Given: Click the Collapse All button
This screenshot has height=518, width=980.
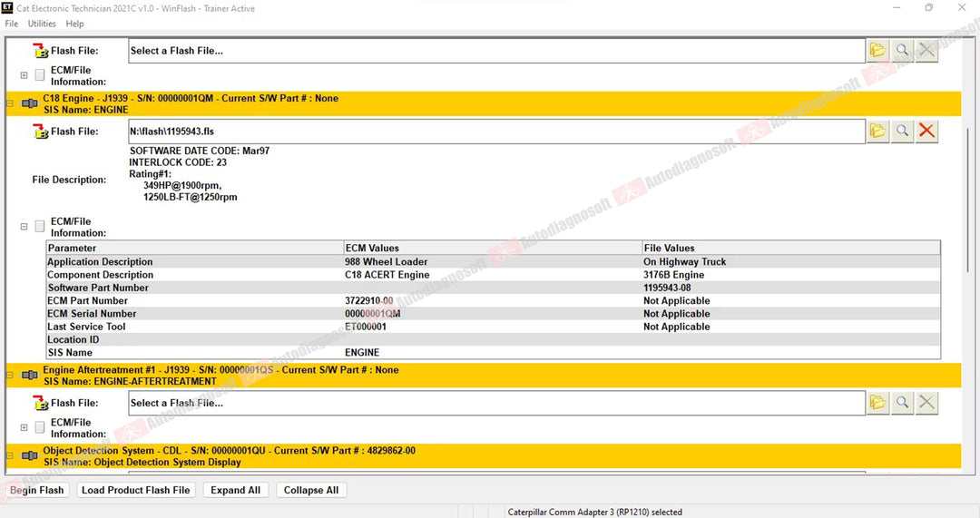Looking at the screenshot, I should [x=311, y=490].
